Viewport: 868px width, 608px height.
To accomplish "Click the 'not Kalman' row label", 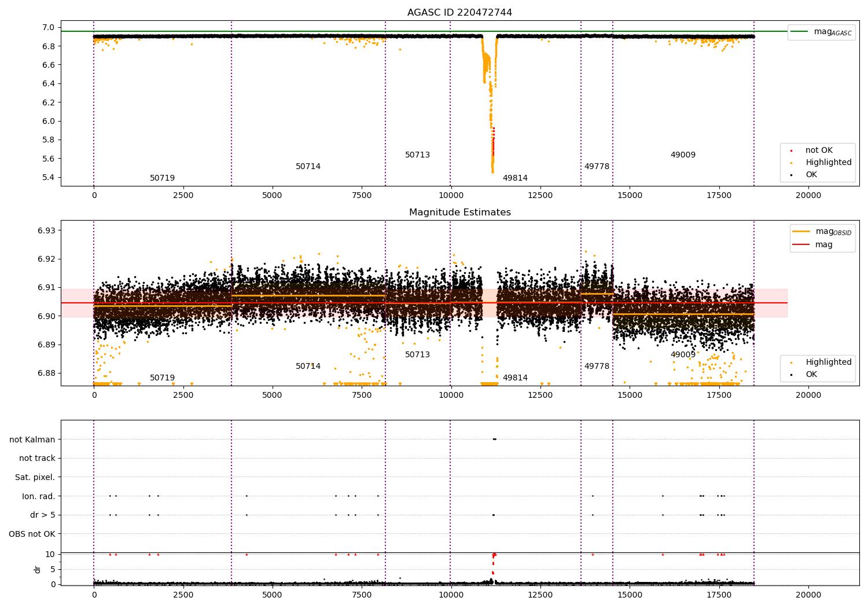I will [x=32, y=440].
